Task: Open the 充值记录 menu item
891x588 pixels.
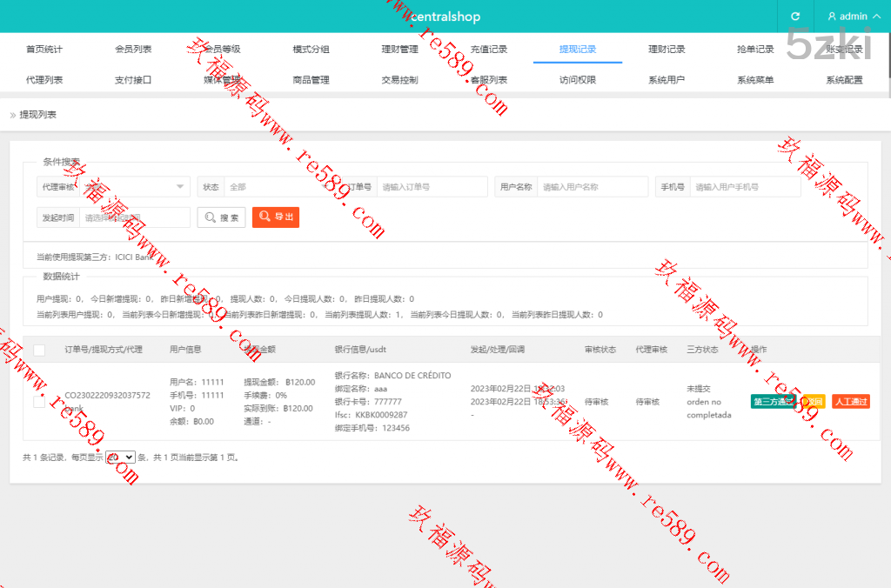Action: (x=488, y=50)
